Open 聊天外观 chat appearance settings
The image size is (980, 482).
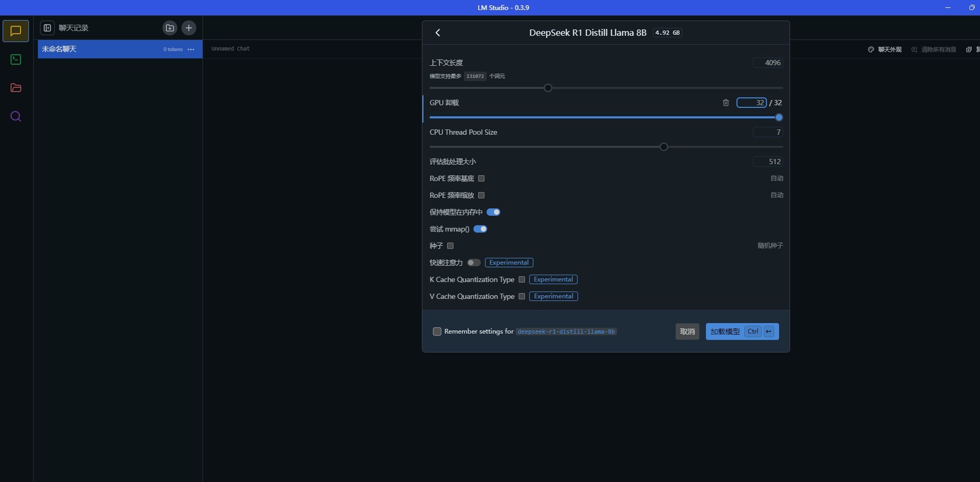click(x=885, y=49)
